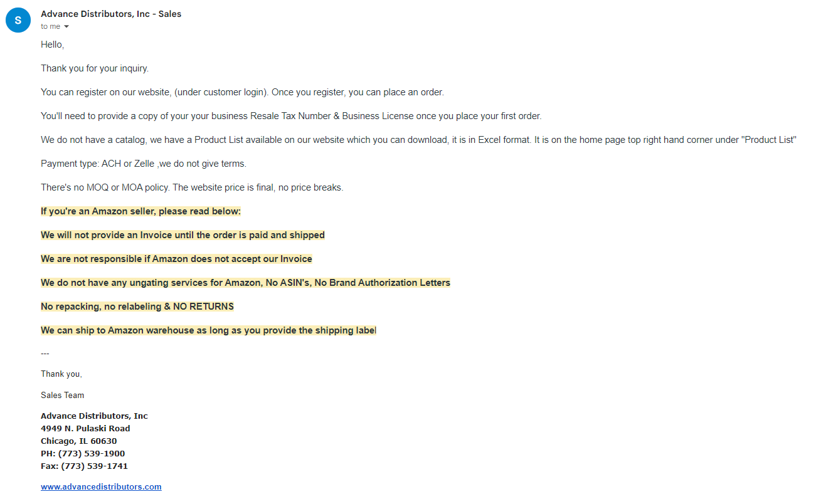Click the "to me" recipient text
826x504 pixels.
click(x=51, y=26)
